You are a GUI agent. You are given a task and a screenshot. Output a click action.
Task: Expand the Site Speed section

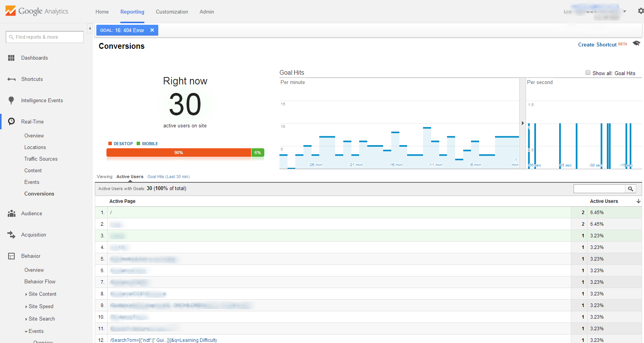pyautogui.click(x=41, y=307)
